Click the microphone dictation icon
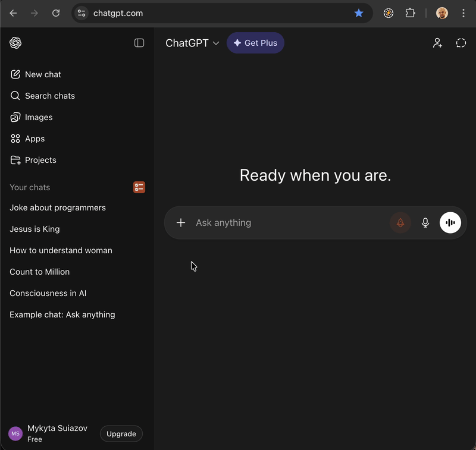Screen dimensions: 476x450 425,222
